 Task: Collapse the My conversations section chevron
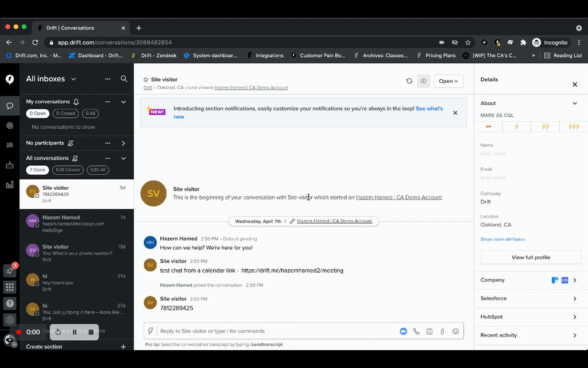123,102
